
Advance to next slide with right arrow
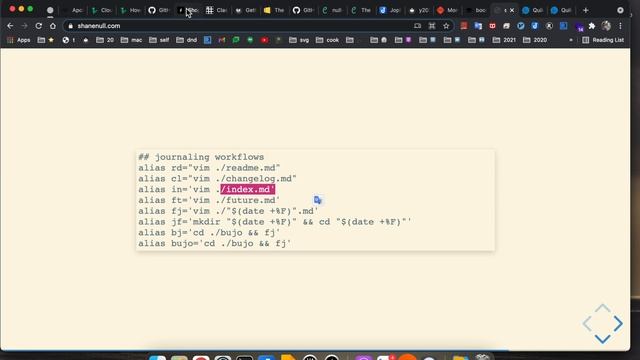(x=618, y=324)
